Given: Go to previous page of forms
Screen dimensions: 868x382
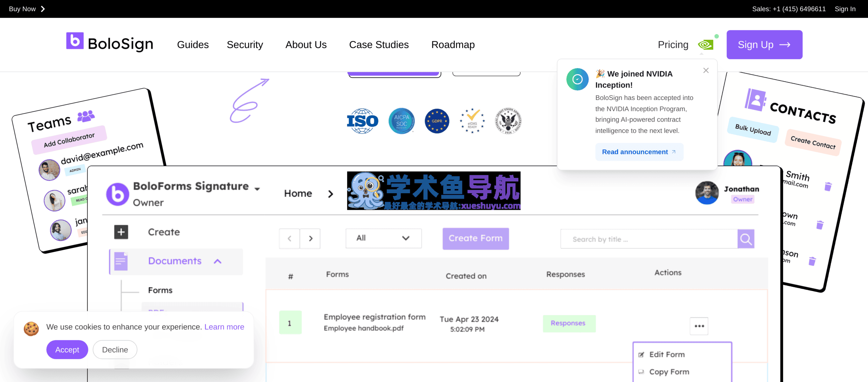Looking at the screenshot, I should point(289,239).
